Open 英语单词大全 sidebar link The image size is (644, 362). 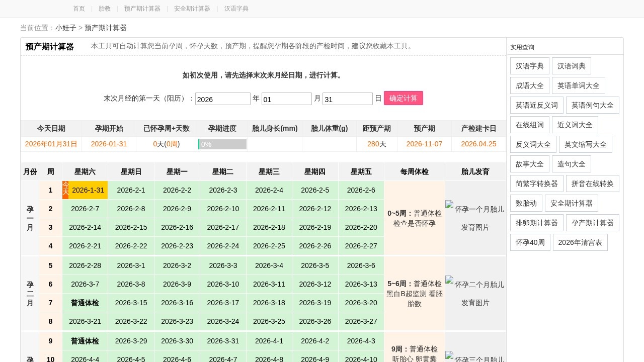pos(578,85)
